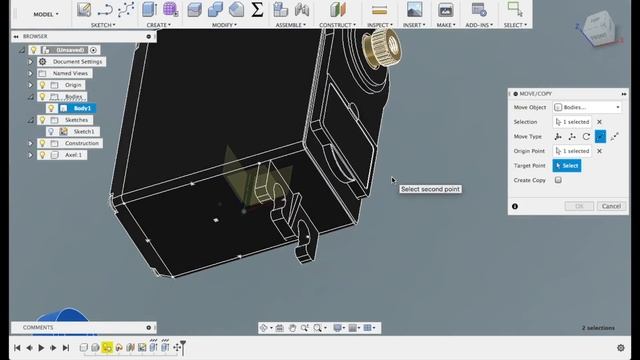This screenshot has width=640, height=360.
Task: Click Cancel in the Move/Copy dialog
Action: 611,206
